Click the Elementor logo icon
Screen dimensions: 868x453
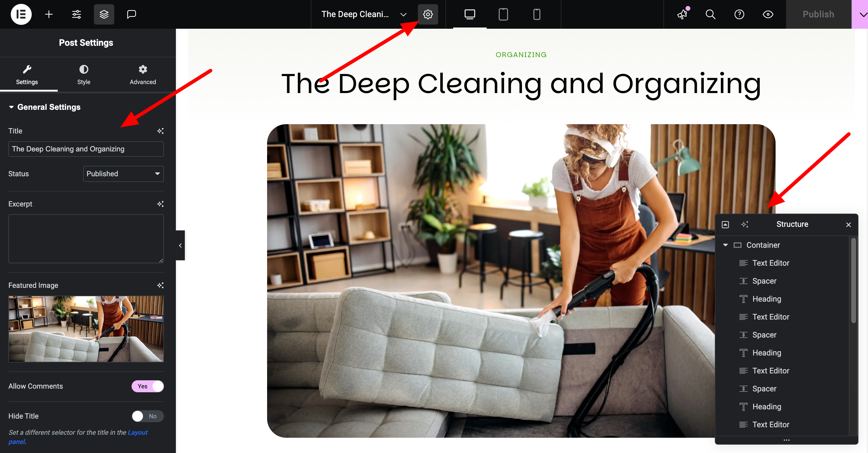pyautogui.click(x=21, y=14)
